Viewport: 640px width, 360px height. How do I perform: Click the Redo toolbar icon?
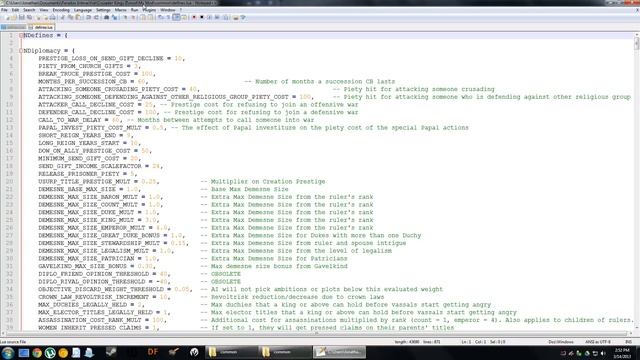click(96, 18)
